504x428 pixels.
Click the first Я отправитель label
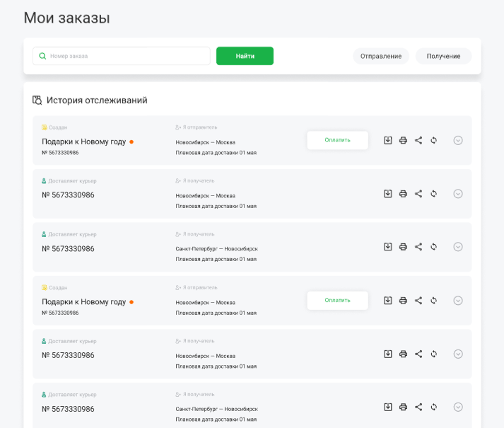point(200,127)
